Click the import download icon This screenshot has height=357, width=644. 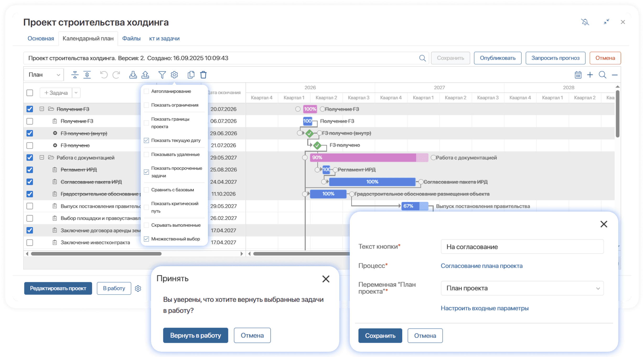click(133, 75)
